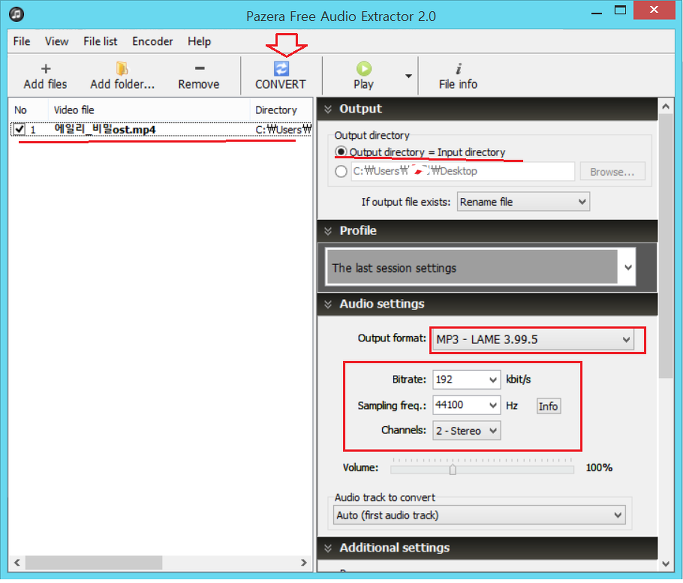Click the Video file column header
The image size is (683, 583).
[149, 110]
